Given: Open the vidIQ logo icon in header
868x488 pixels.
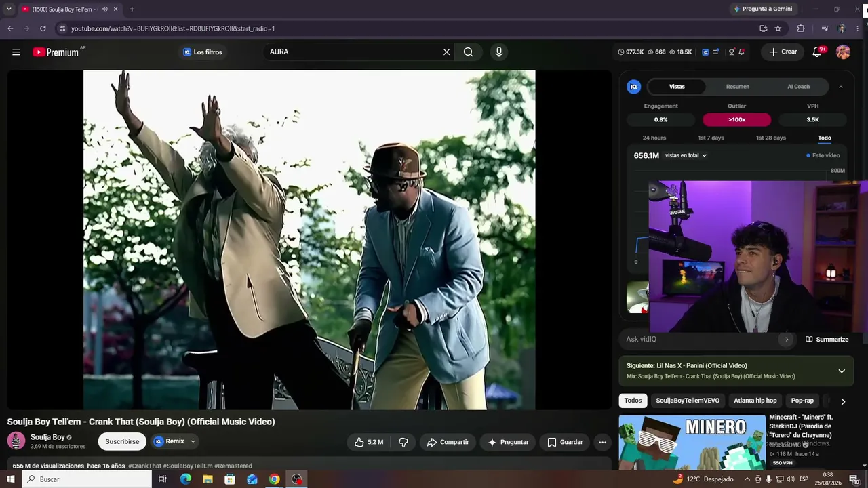Looking at the screenshot, I should [x=705, y=52].
